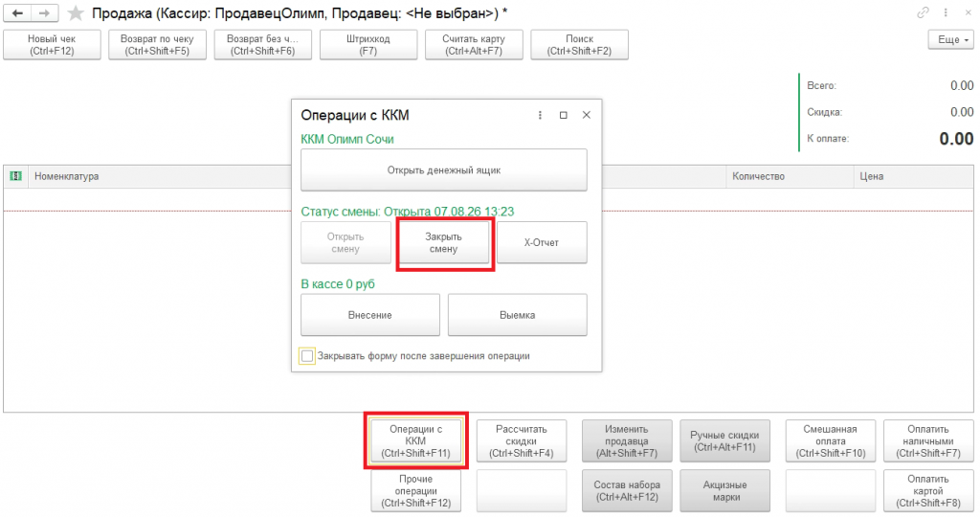This screenshot has width=980, height=517.
Task: Open dialog's three-dot options menu
Action: (x=540, y=115)
